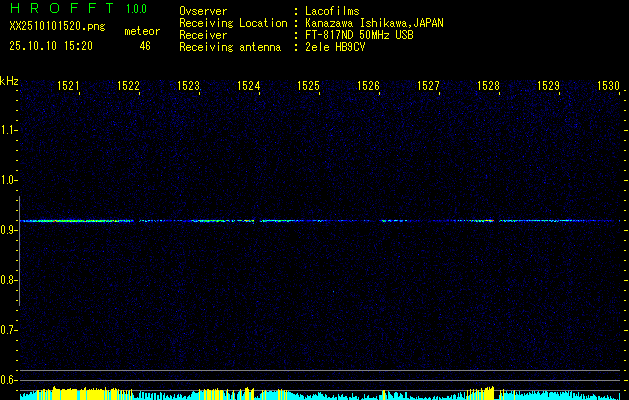
Task: Click the 2ele HB9CV antenna text
Action: coord(336,47)
